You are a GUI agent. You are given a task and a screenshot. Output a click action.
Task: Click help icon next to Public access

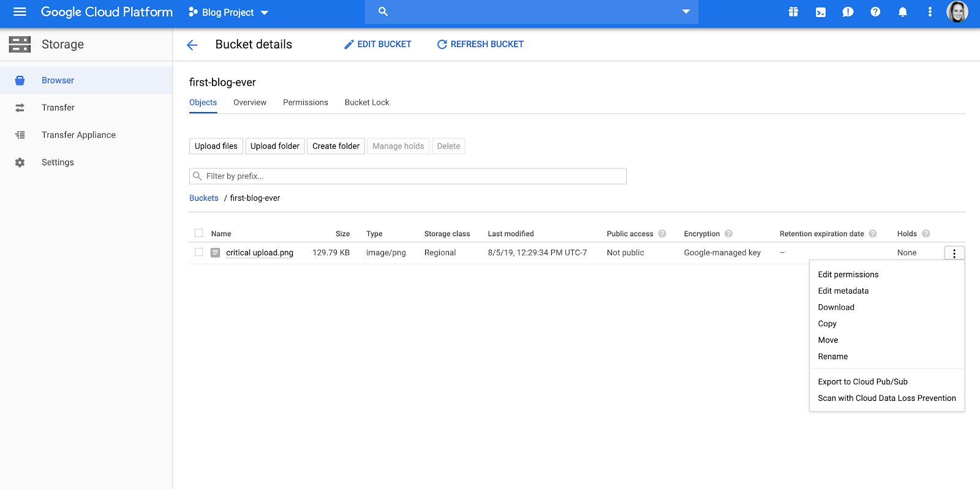[662, 234]
